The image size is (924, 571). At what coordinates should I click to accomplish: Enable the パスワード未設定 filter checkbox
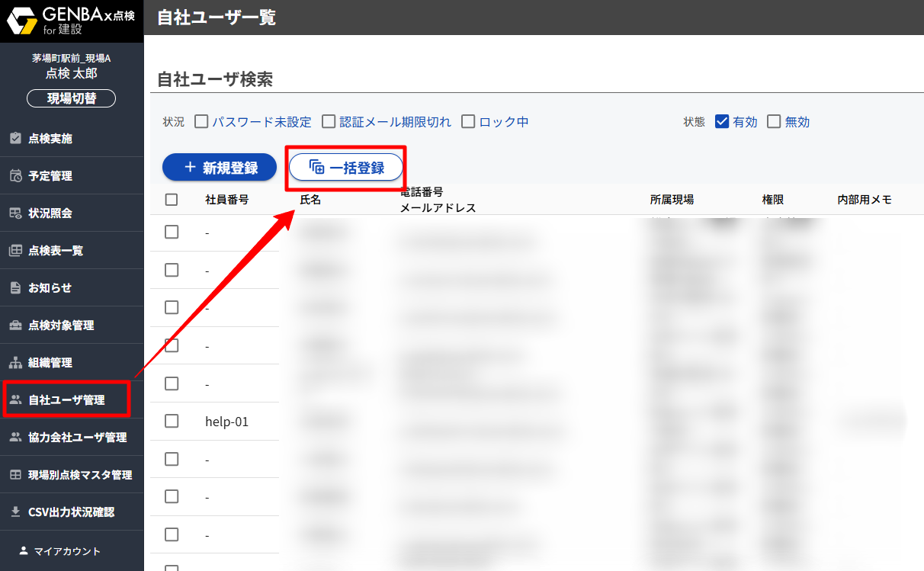click(x=202, y=122)
